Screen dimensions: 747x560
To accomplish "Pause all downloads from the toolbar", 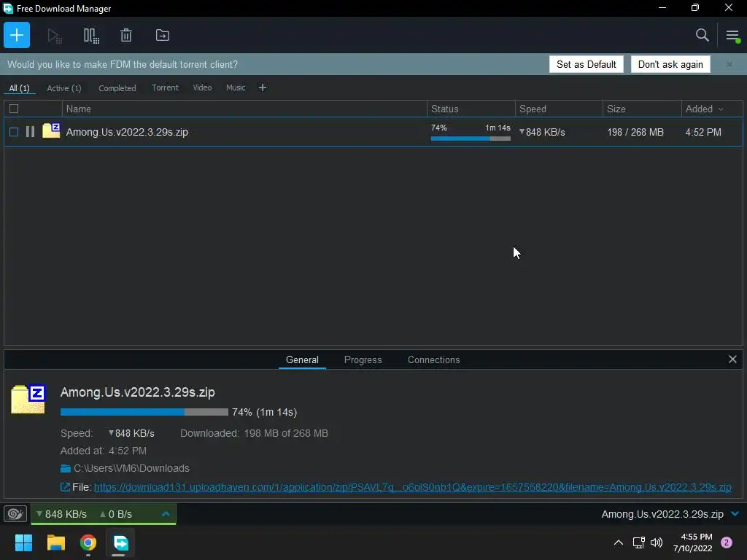I will 91,36.
